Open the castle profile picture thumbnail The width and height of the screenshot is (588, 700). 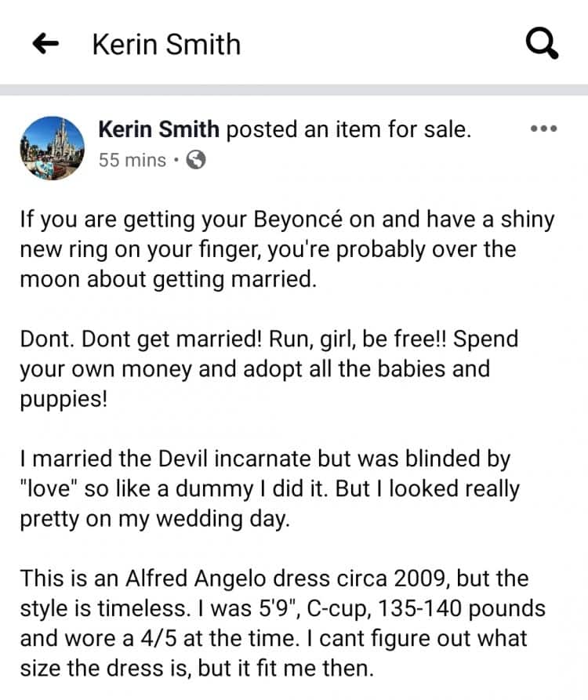pos(52,147)
